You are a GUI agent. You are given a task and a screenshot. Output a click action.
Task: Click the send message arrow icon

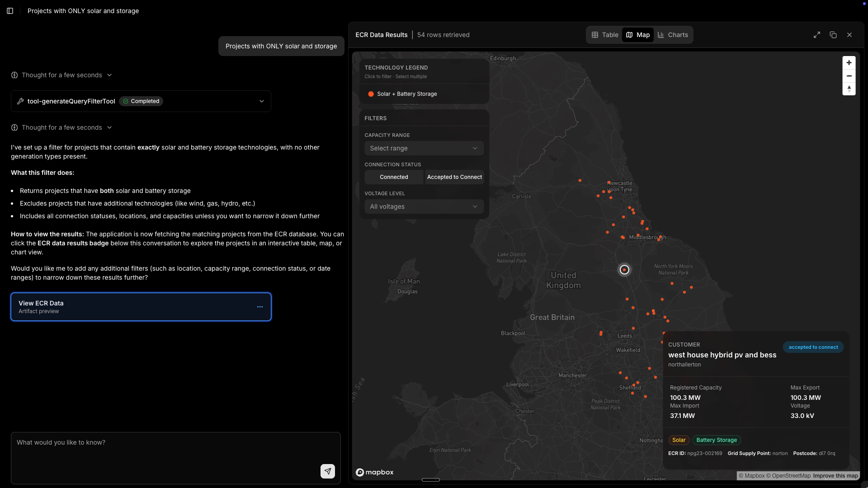point(328,471)
